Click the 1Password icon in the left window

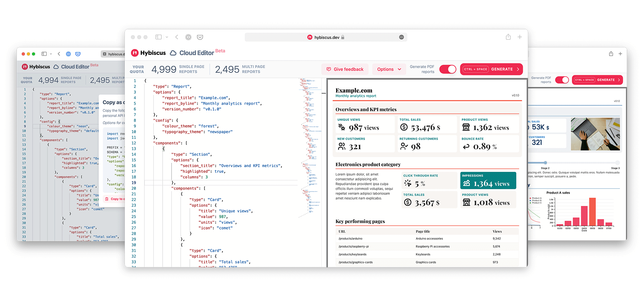pos(68,54)
